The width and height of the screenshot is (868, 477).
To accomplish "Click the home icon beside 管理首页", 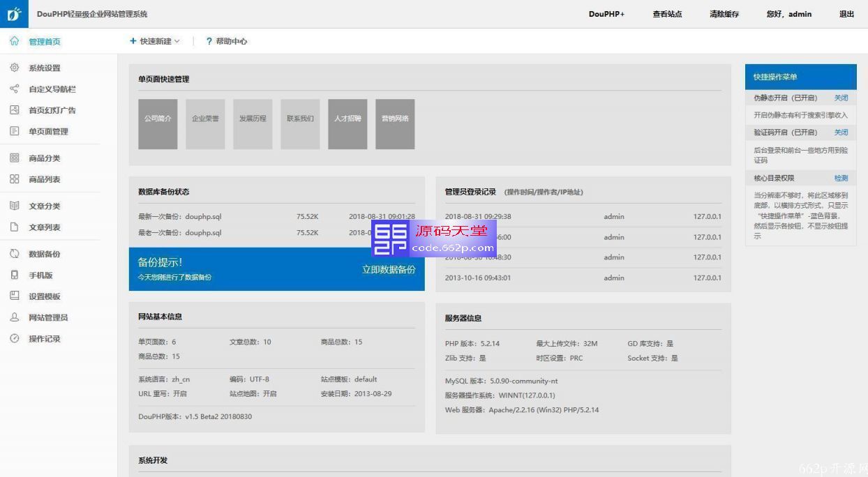I will [14, 41].
